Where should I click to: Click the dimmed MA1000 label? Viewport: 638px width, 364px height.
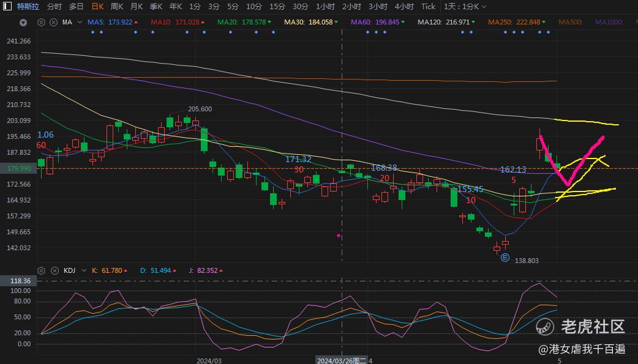pos(609,23)
